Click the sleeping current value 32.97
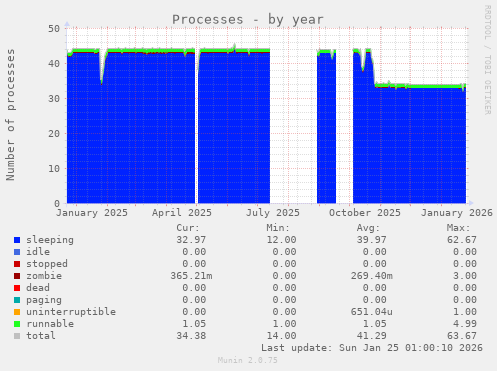The image size is (497, 371). tap(191, 240)
